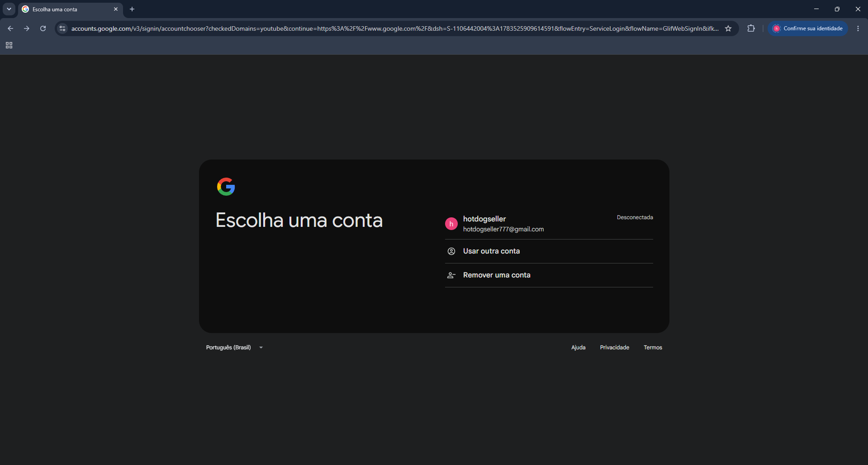The image size is (868, 465).
Task: Click the remove-person icon beside 'Remover uma conta'
Action: pos(451,275)
